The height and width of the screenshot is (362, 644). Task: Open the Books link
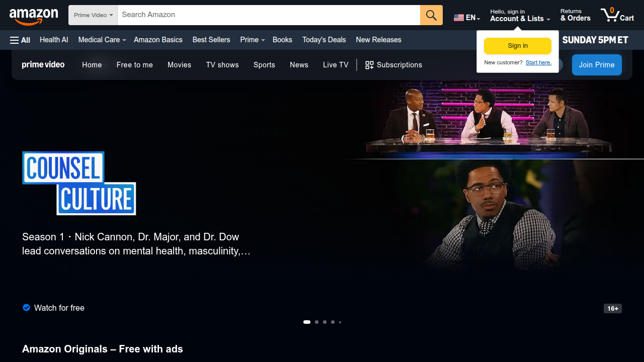click(x=282, y=40)
